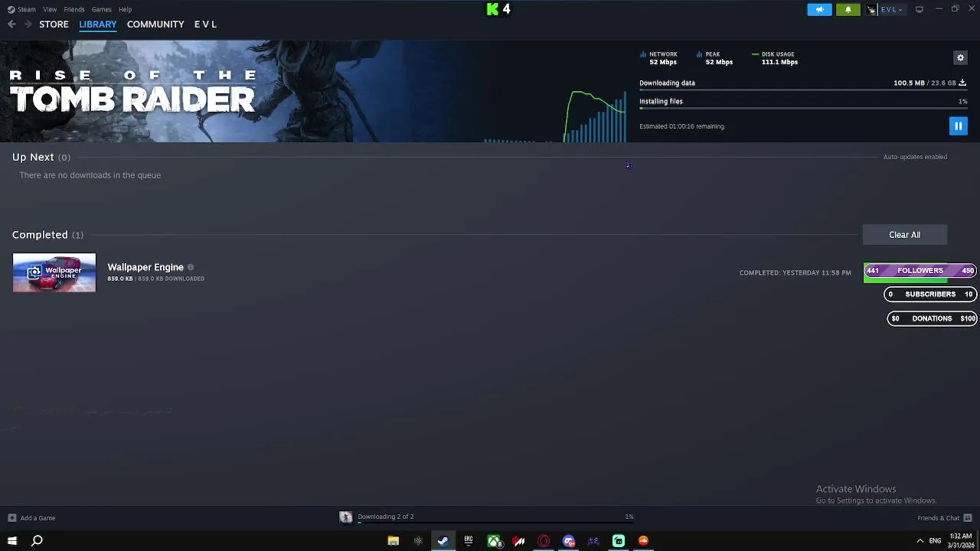
Task: Open the mint green app on taskbar
Action: (x=619, y=541)
